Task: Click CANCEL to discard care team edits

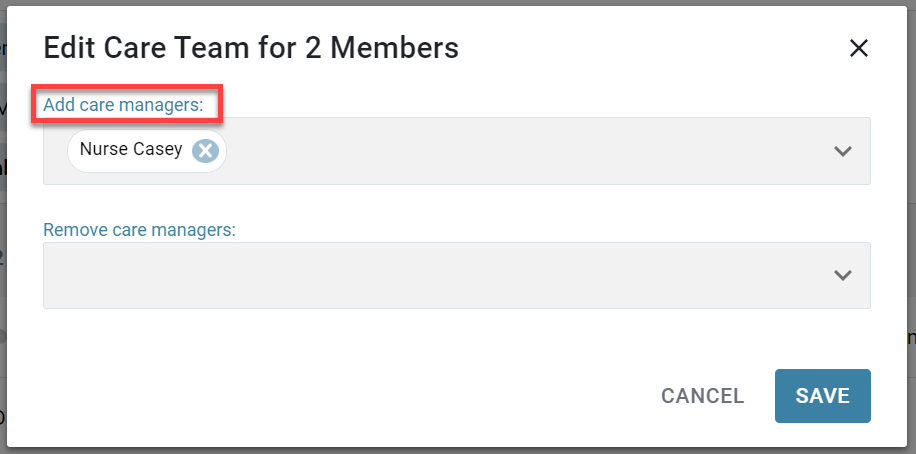Action: (703, 396)
